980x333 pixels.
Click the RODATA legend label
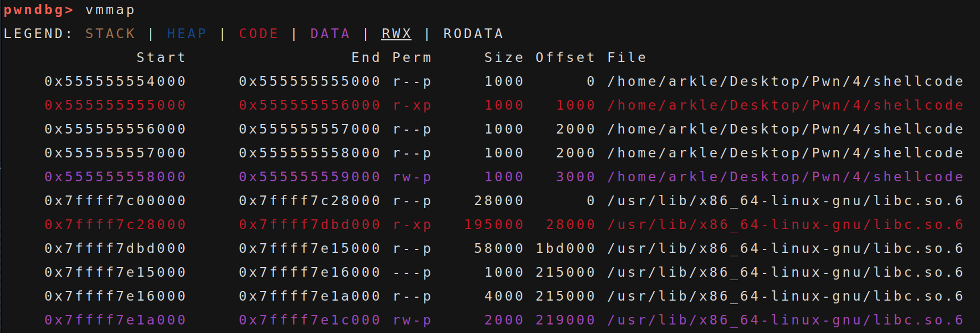(x=474, y=34)
